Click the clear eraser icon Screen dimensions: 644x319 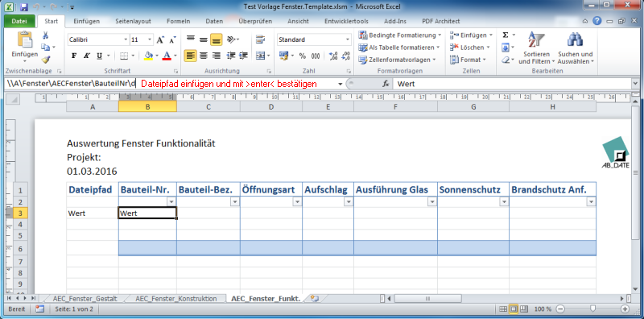pos(506,60)
